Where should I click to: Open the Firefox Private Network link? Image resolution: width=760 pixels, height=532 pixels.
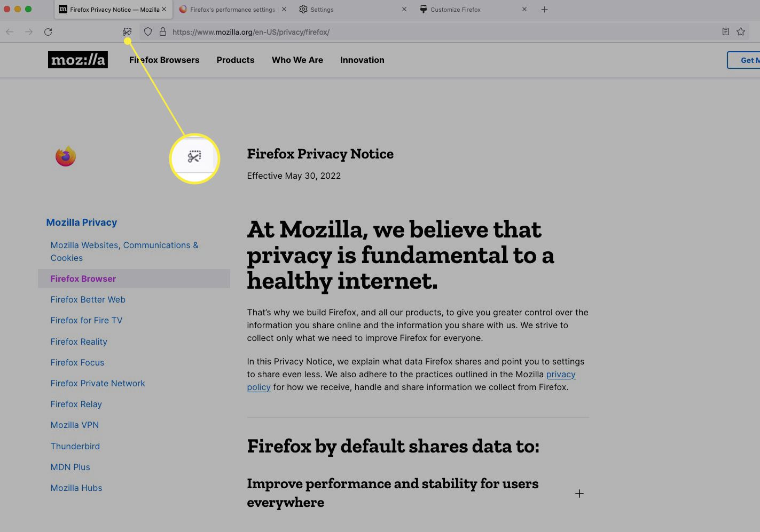(98, 383)
